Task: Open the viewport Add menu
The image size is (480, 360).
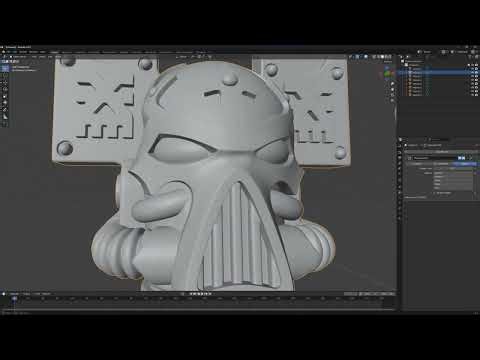Action: (50, 57)
